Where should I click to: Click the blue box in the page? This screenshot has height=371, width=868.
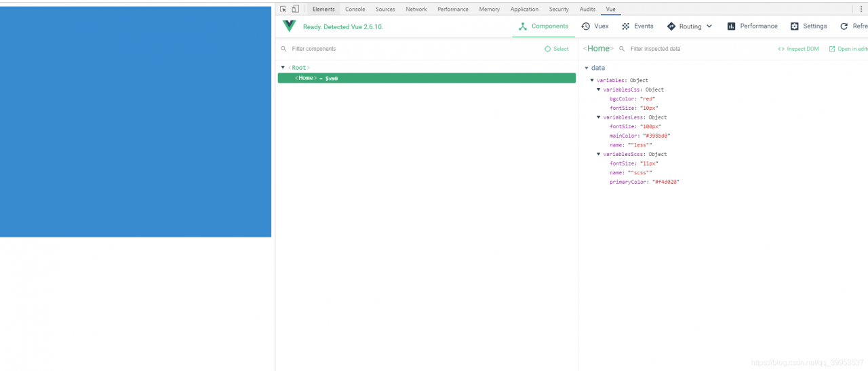point(136,121)
